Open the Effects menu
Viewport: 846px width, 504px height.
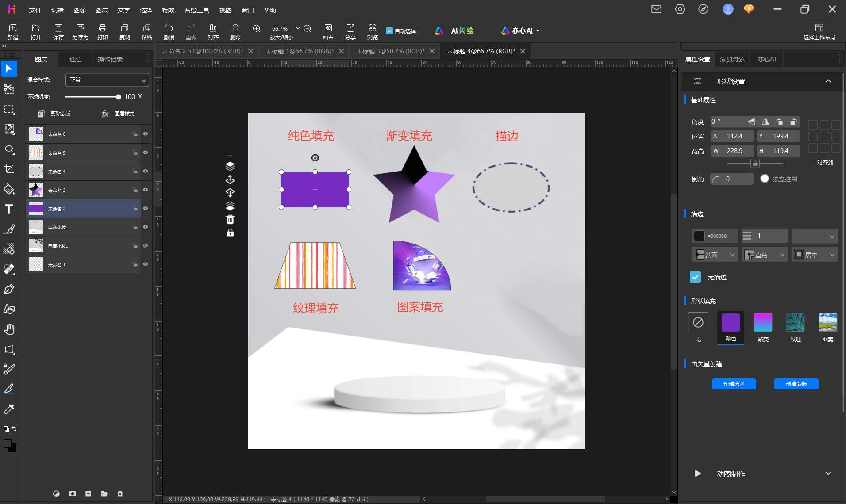[168, 10]
